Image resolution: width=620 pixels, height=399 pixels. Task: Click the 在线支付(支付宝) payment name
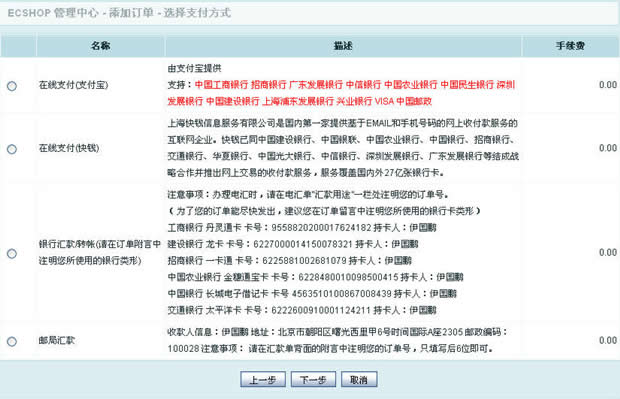pos(74,85)
